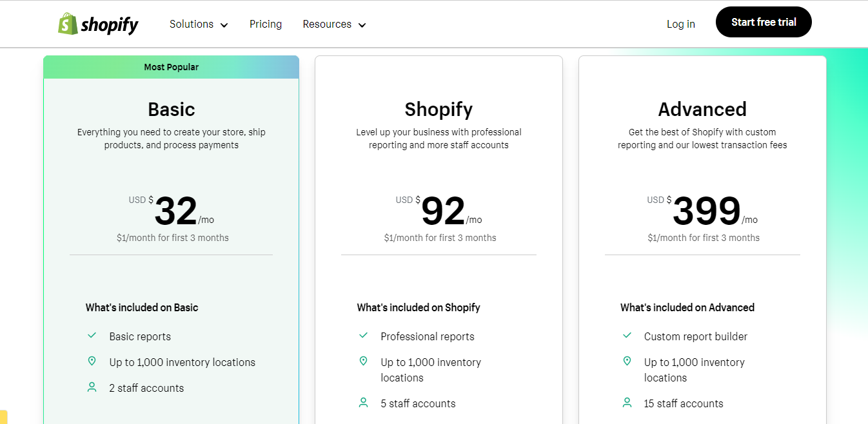Image resolution: width=868 pixels, height=424 pixels.
Task: Click the Shopify plan price 92
Action: (x=443, y=211)
